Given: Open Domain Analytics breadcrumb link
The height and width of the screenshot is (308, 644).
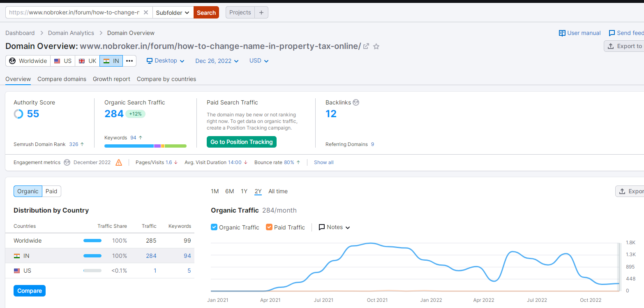Looking at the screenshot, I should point(71,33).
